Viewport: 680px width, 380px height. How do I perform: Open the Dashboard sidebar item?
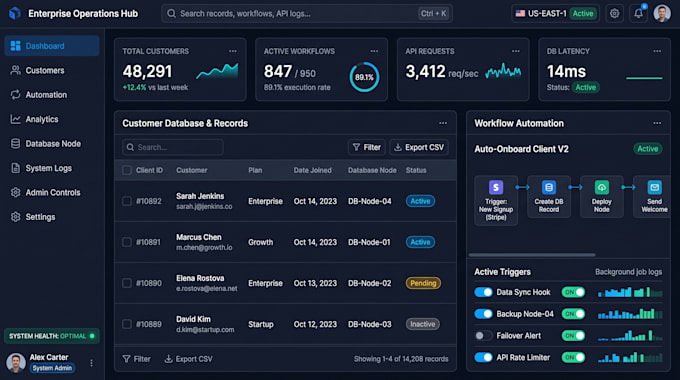[x=52, y=46]
